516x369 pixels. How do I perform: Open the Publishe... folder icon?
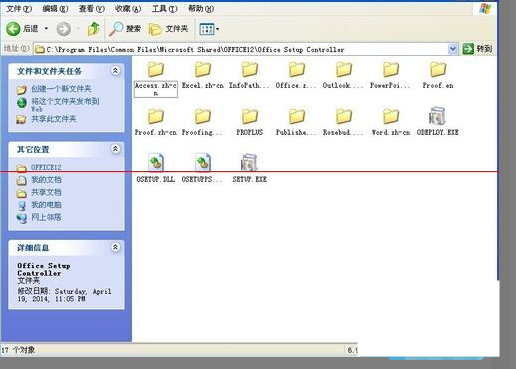pyautogui.click(x=297, y=116)
